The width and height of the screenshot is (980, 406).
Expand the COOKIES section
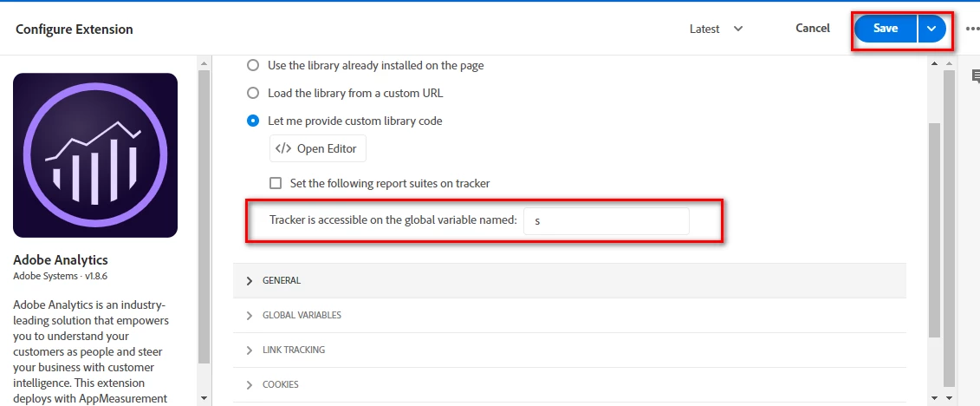coord(568,384)
